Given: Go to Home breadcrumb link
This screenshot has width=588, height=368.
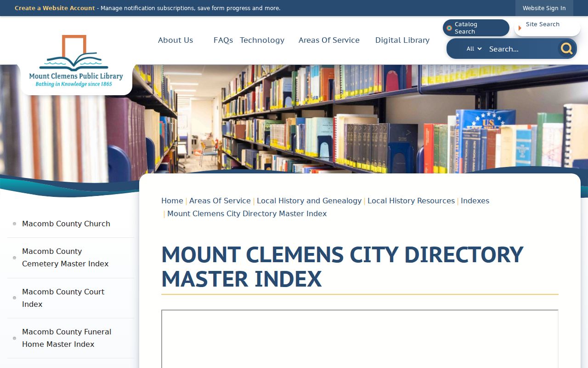Looking at the screenshot, I should 172,201.
